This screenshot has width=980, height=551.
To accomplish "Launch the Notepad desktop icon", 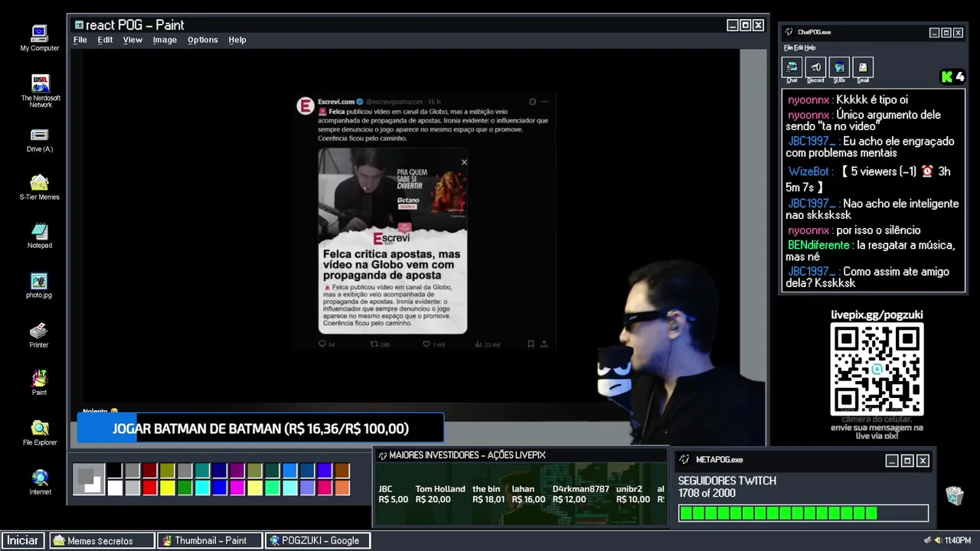I will [x=39, y=236].
